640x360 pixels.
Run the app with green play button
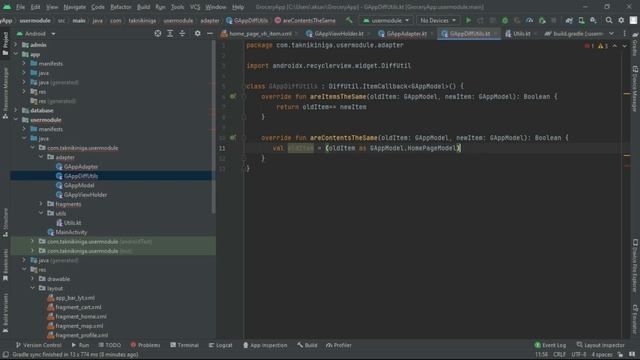point(468,20)
